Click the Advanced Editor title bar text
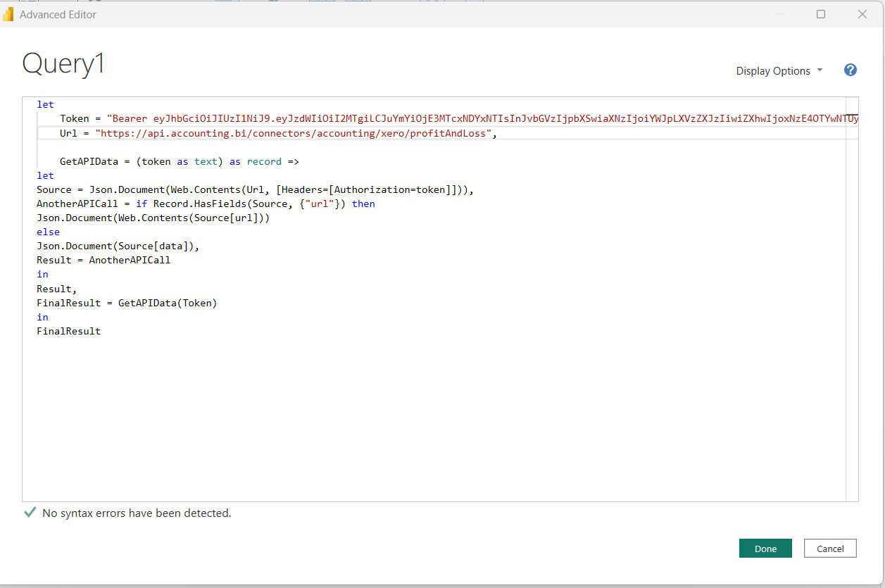 click(58, 14)
